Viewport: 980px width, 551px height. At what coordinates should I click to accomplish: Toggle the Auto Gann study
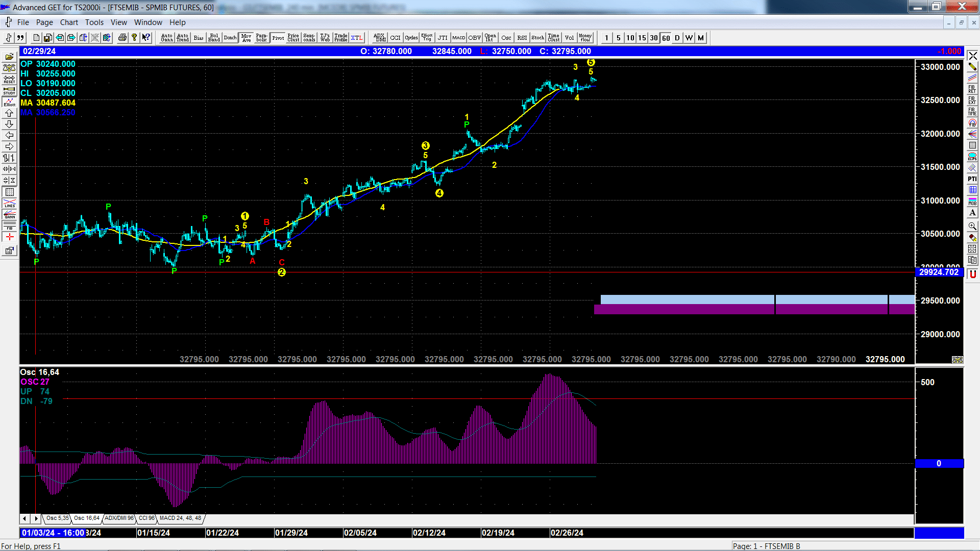167,38
